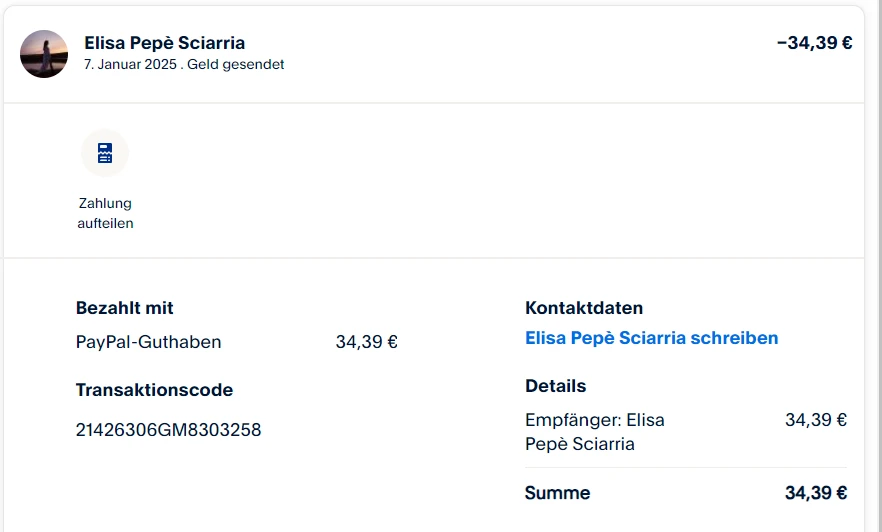The width and height of the screenshot is (882, 532).
Task: Click the divider line above Summe
Action: point(686,467)
